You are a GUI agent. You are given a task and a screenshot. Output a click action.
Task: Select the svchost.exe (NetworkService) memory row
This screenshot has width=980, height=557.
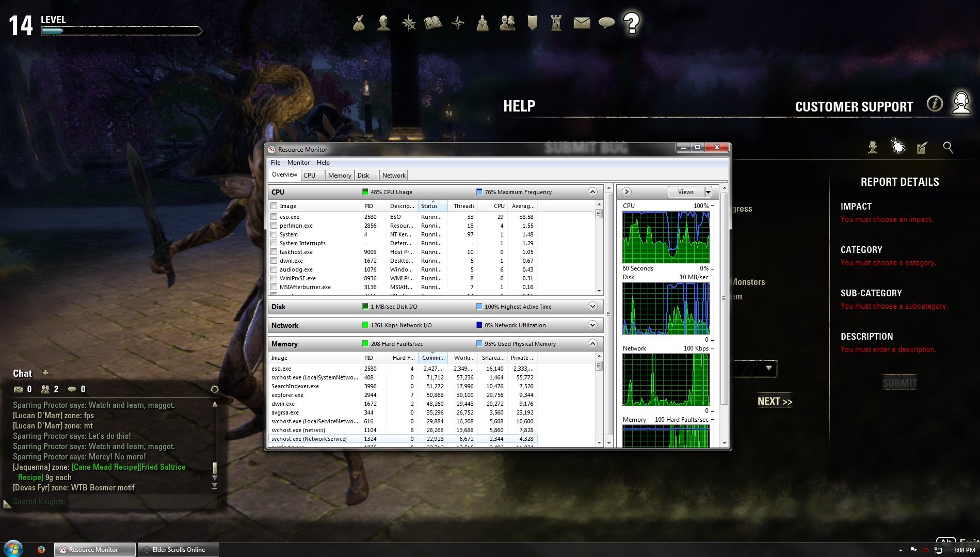[x=403, y=439]
